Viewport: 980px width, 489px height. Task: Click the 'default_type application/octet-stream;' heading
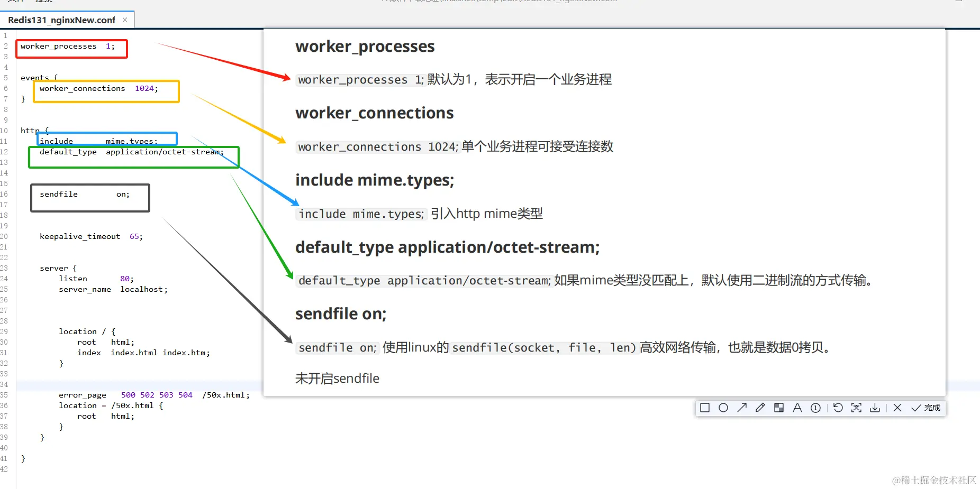click(448, 247)
